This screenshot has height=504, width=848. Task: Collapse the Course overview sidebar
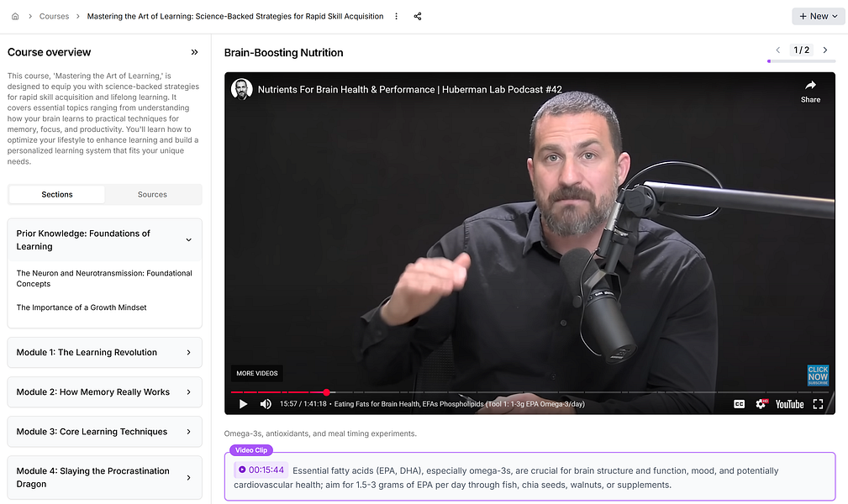[x=195, y=52]
